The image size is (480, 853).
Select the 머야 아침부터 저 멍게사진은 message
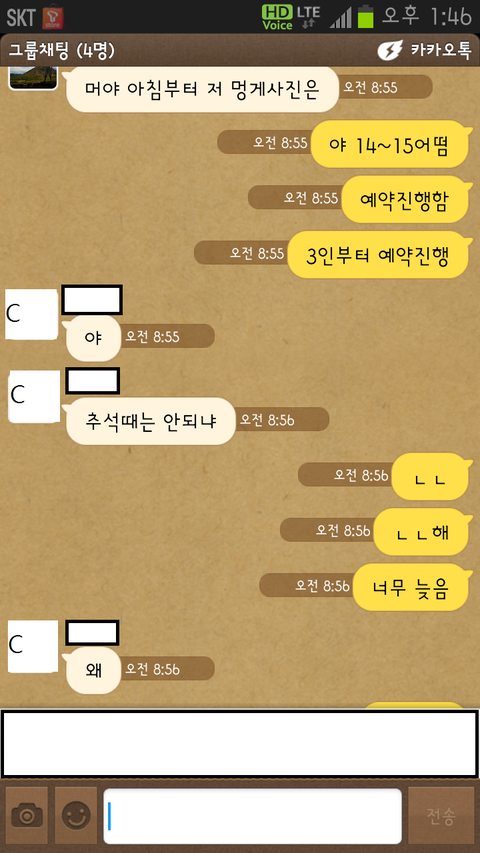point(202,89)
